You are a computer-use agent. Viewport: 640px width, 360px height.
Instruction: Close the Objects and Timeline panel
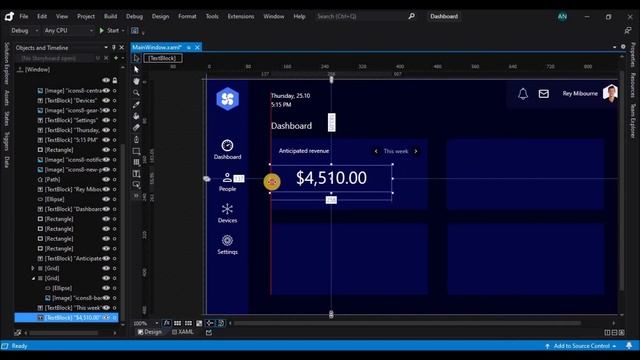click(x=121, y=48)
